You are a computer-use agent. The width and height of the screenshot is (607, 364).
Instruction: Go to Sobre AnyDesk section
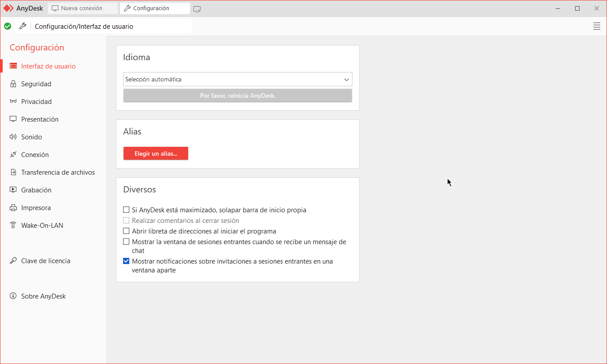pos(43,296)
